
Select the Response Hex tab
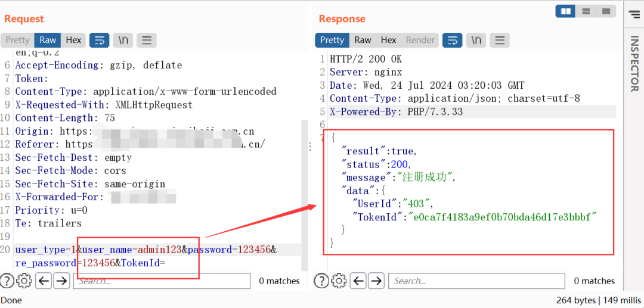(389, 40)
